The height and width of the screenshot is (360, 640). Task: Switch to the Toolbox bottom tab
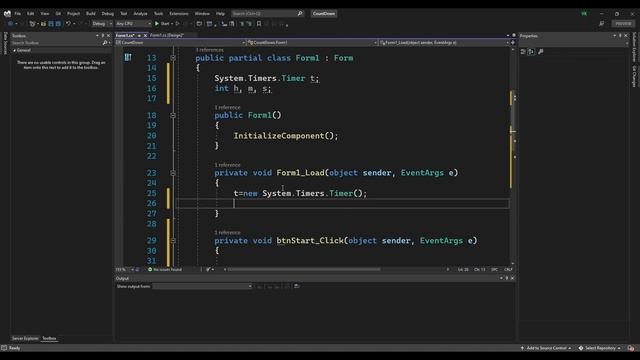click(49, 338)
